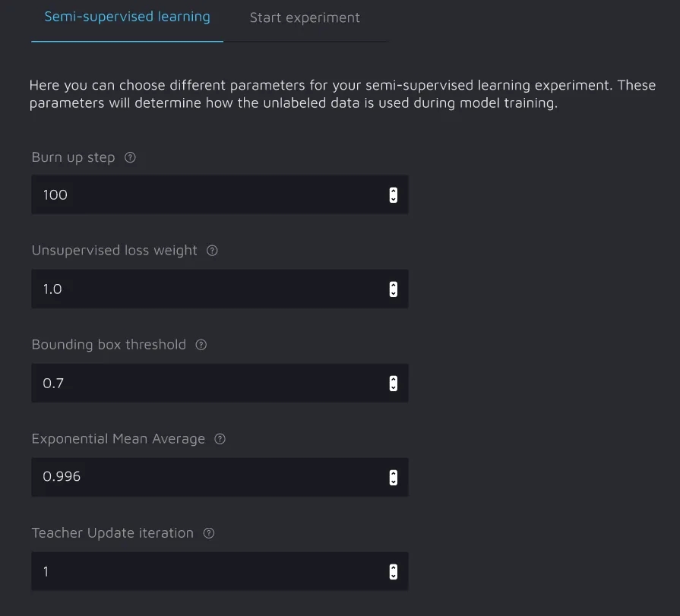Increment Teacher Update iteration stepper

(x=393, y=567)
